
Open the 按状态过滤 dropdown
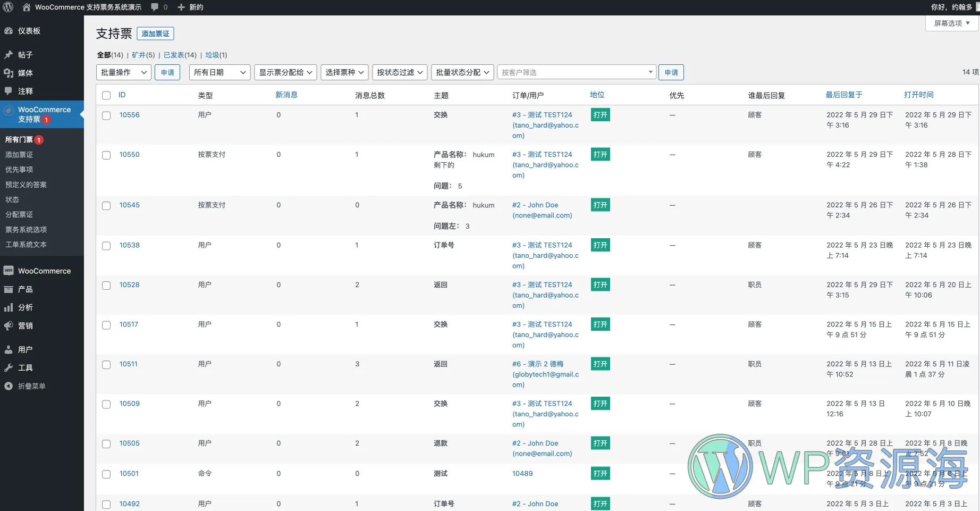pyautogui.click(x=400, y=72)
